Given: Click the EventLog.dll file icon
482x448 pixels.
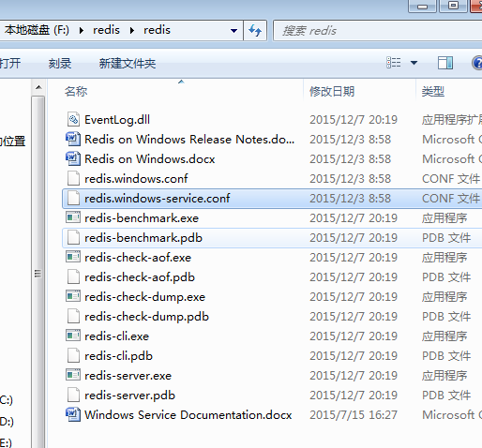Looking at the screenshot, I should (x=73, y=119).
